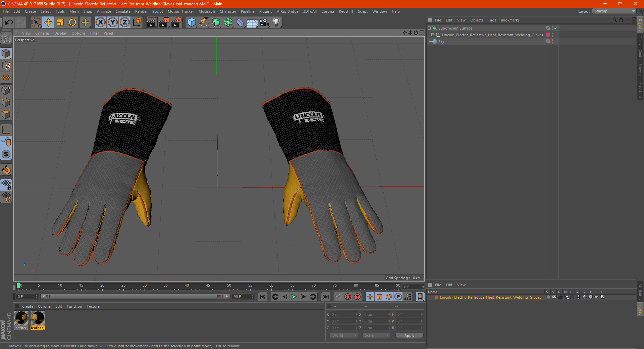This screenshot has width=644, height=349.
Task: Click the timeline range slider bar
Action: coord(135,297)
